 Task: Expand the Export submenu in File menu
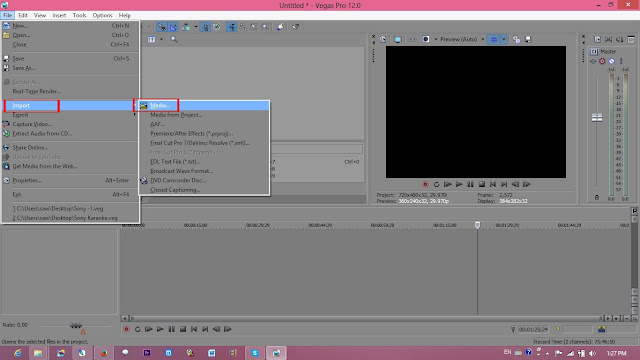pos(70,115)
